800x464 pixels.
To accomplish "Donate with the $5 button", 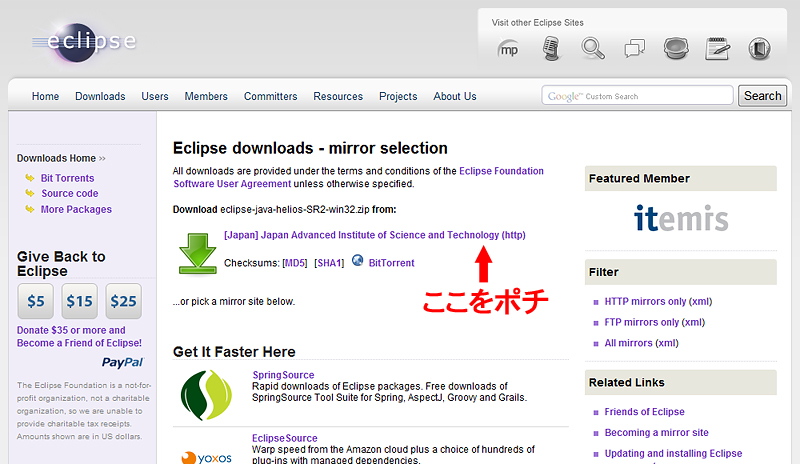I will [36, 301].
